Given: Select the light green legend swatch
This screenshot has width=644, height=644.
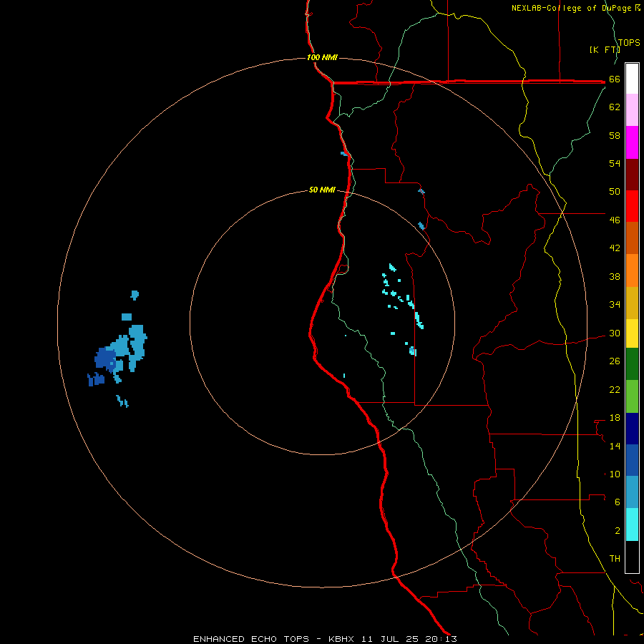Looking at the screenshot, I should point(632,396).
